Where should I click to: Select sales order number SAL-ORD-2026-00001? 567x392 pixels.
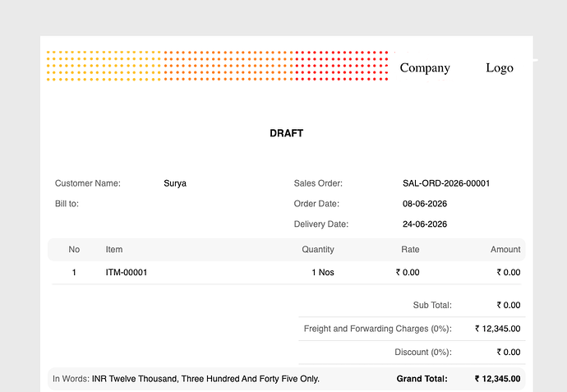point(446,183)
